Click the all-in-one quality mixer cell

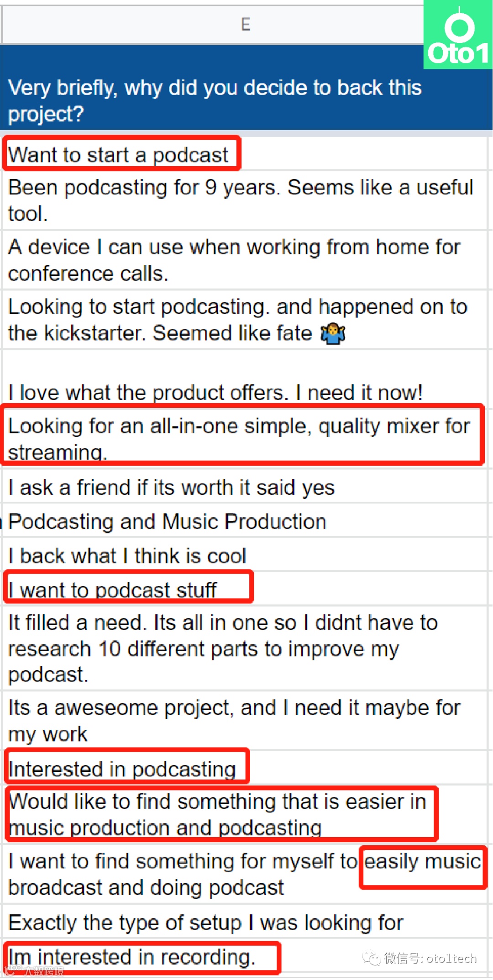pos(239,437)
